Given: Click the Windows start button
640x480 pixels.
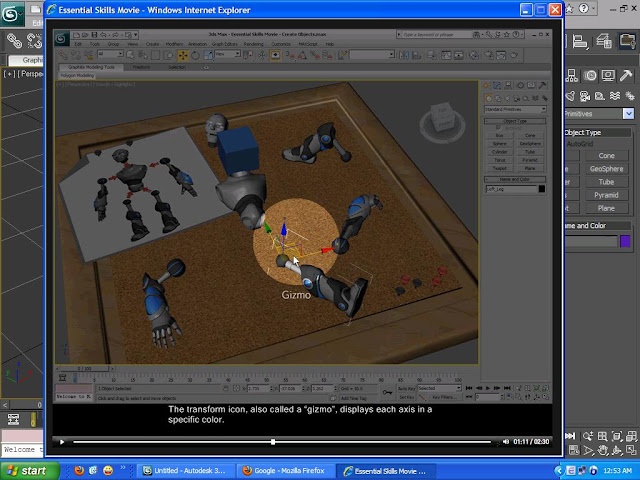Looking at the screenshot, I should click(x=29, y=471).
